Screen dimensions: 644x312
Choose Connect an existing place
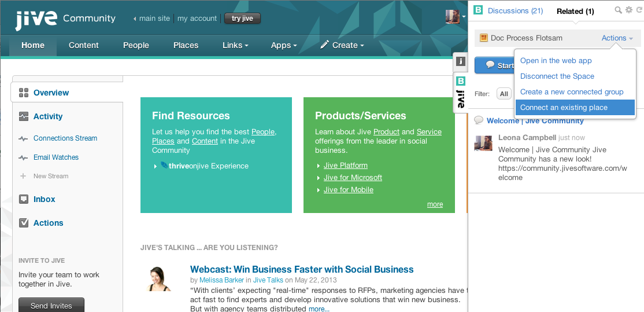575,107
